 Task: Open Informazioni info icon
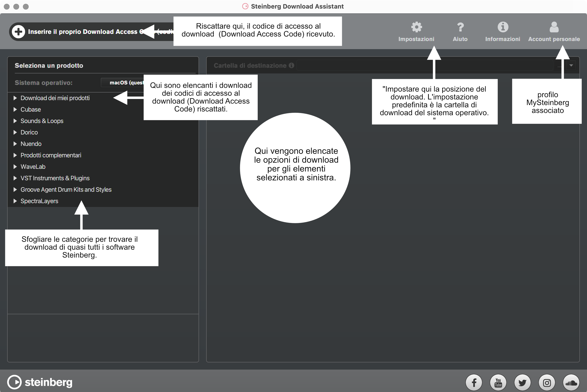503,27
